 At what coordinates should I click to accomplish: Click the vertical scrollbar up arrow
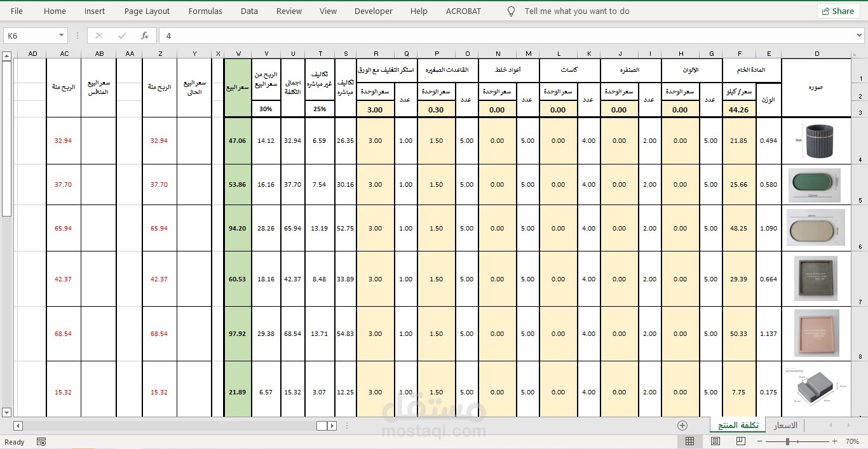pos(6,57)
